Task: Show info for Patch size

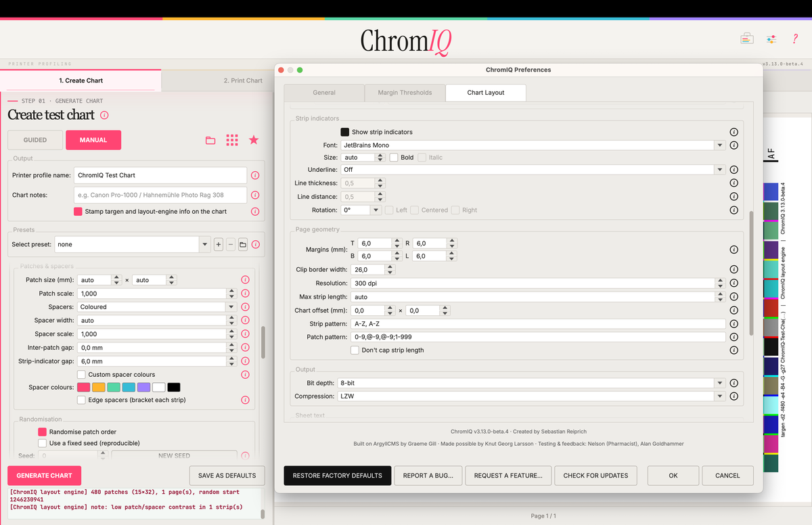Action: [245, 280]
